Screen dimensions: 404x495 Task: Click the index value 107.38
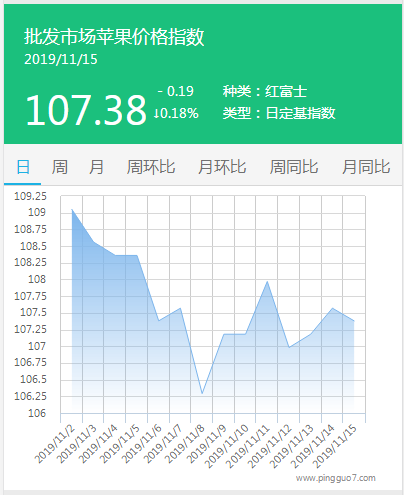[86, 109]
